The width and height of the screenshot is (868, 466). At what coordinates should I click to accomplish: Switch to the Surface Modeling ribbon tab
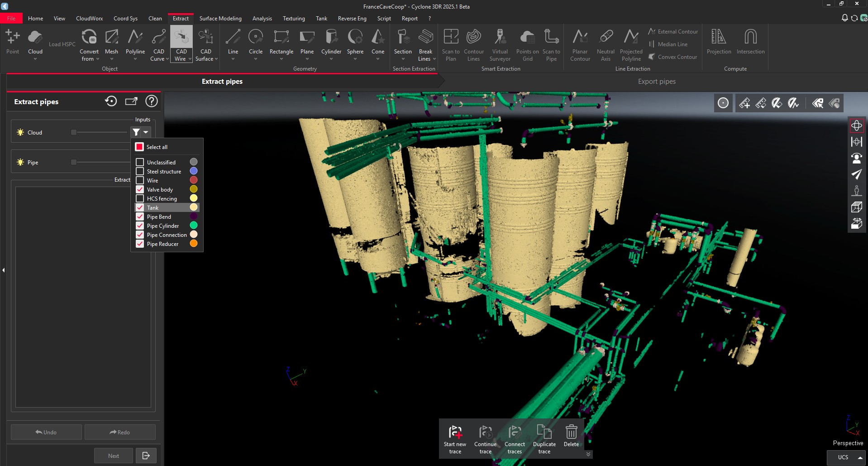coord(220,18)
